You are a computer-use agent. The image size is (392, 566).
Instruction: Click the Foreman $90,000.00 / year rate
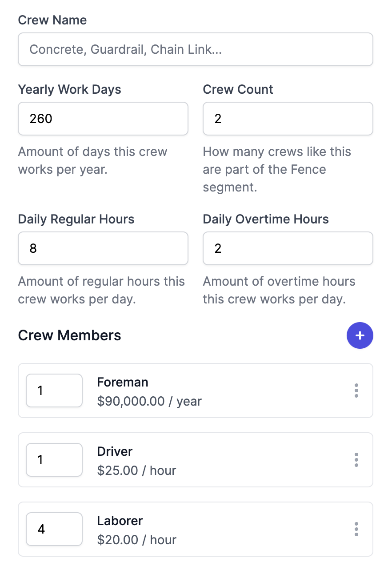tap(149, 401)
